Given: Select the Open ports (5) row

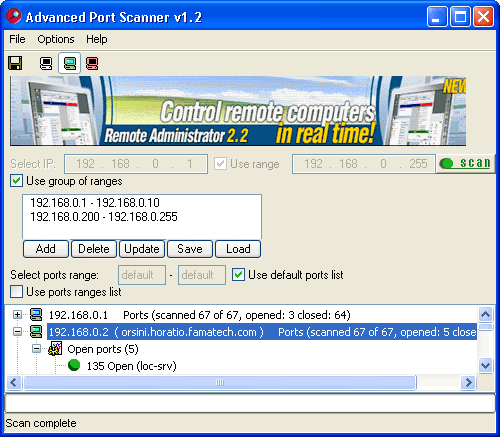Looking at the screenshot, I should (x=103, y=349).
